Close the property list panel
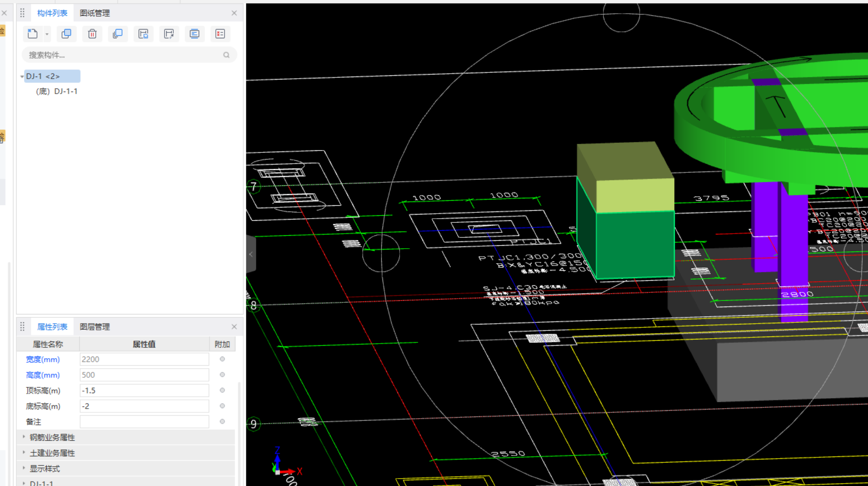 point(234,327)
